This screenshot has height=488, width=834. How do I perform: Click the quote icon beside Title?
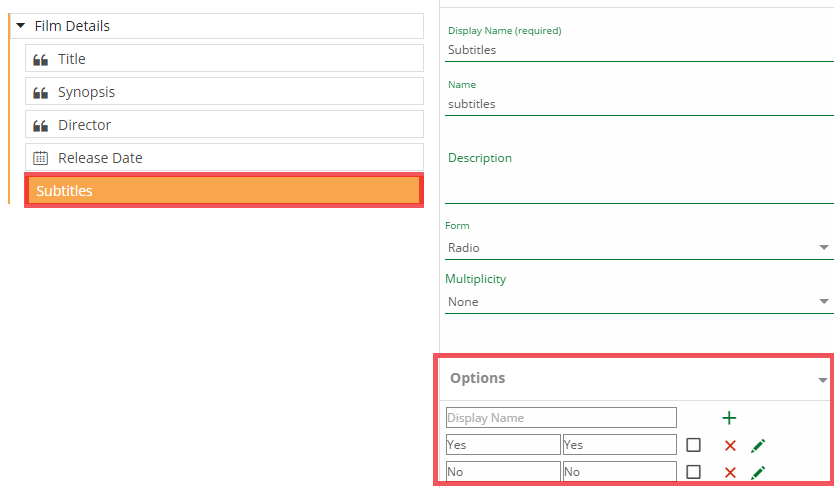point(41,59)
